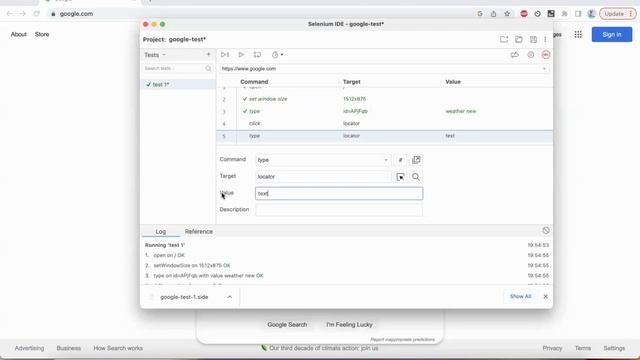Image resolution: width=640 pixels, height=360 pixels.
Task: Bookmark this page with star icon
Action: 507,13
